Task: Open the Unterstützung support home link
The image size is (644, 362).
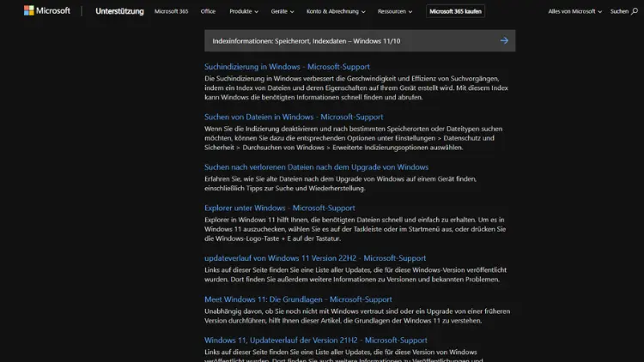Action: pyautogui.click(x=119, y=11)
